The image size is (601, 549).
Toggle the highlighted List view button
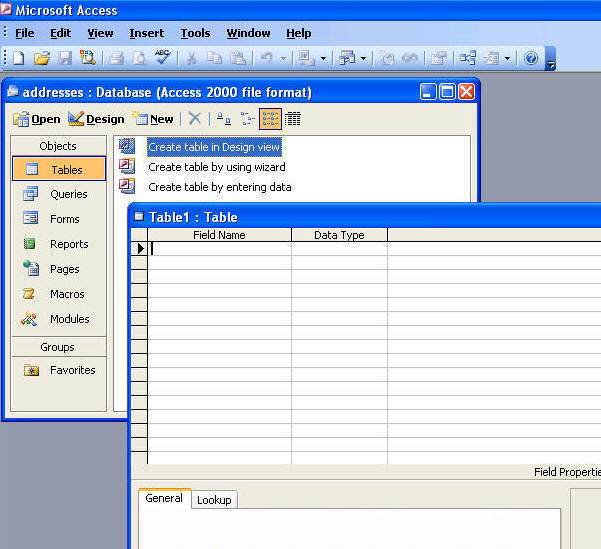pyautogui.click(x=271, y=119)
